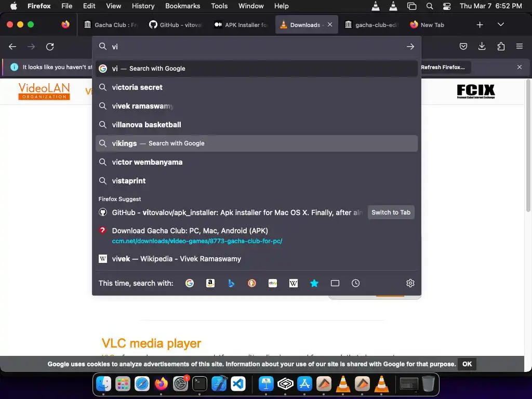532x399 pixels.
Task: Switch to Gacha Club tab
Action: (111, 25)
